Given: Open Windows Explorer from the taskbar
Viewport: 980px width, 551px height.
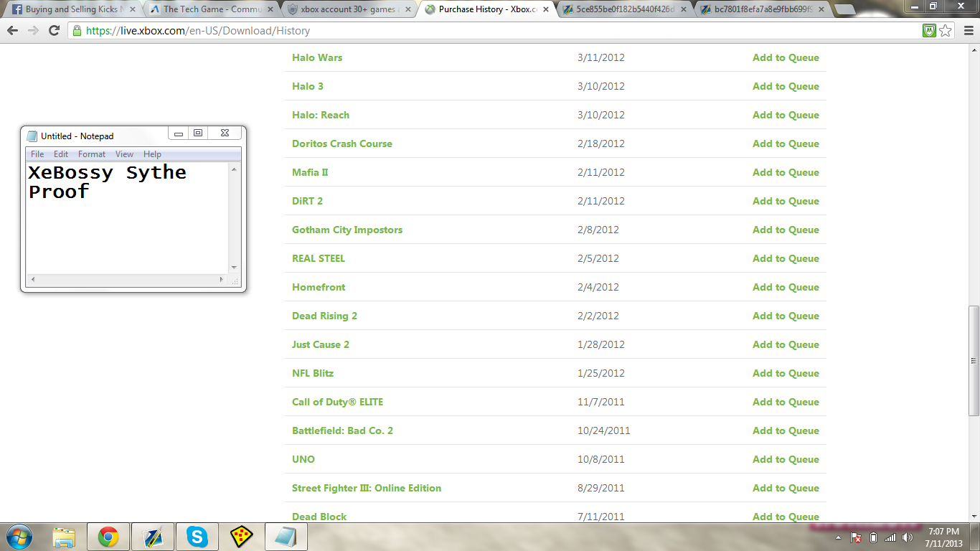Looking at the screenshot, I should point(64,537).
